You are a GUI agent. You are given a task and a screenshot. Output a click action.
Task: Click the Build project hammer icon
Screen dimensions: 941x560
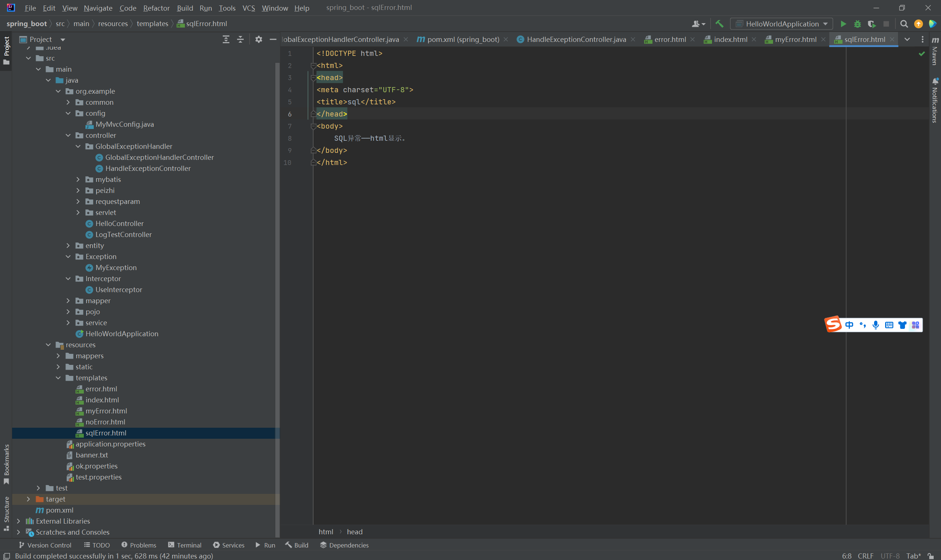point(719,24)
